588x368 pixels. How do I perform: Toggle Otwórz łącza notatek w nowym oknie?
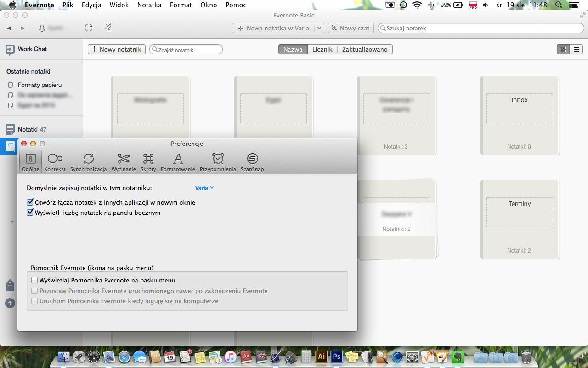30,202
